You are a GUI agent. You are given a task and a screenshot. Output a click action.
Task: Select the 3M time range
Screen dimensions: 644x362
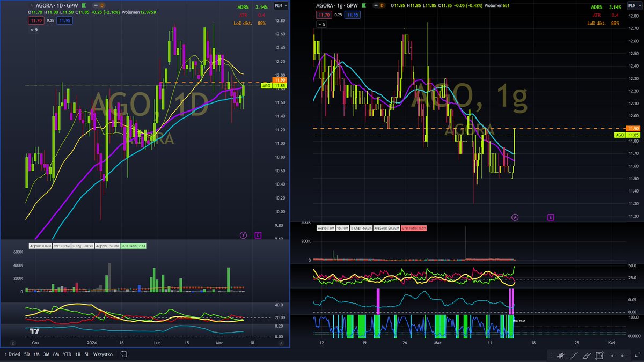coord(46,354)
